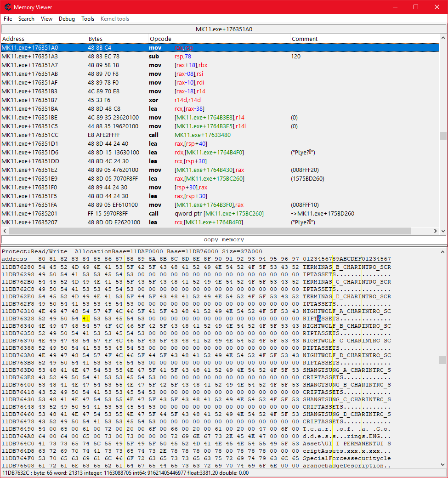448x478 pixels.
Task: Click the disassembler horizontal scroll right arrow
Action: click(436, 231)
